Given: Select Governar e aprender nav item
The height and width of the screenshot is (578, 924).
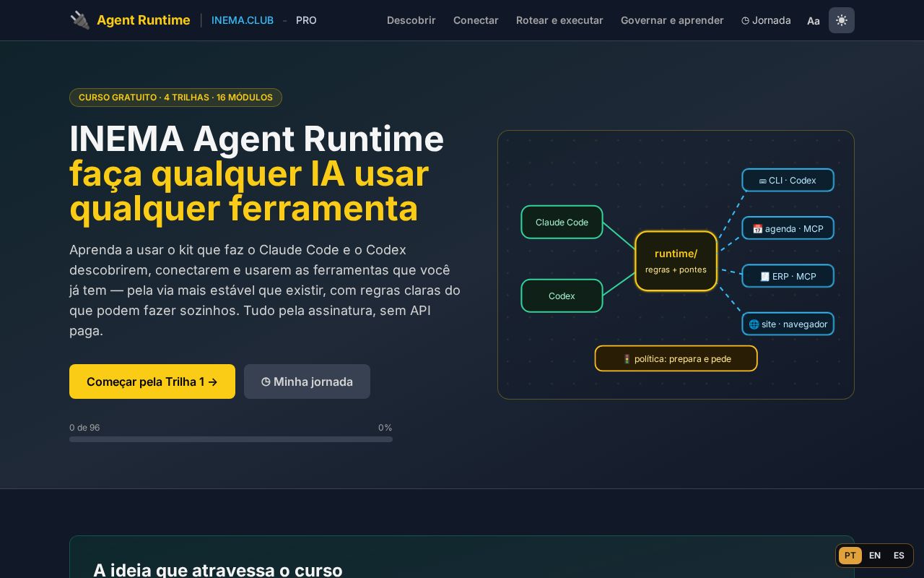Looking at the screenshot, I should click(x=672, y=20).
